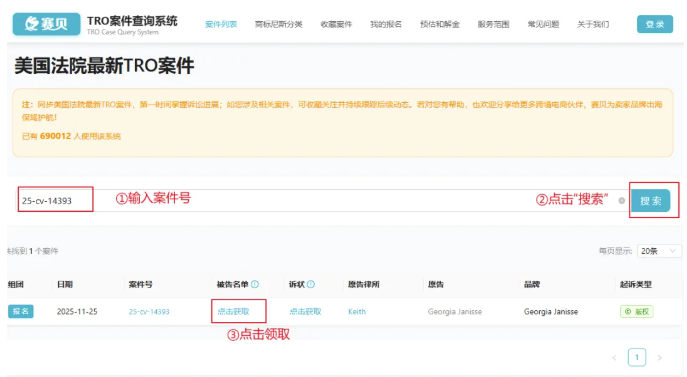
Task: Click the 案件号 column header
Action: [141, 285]
